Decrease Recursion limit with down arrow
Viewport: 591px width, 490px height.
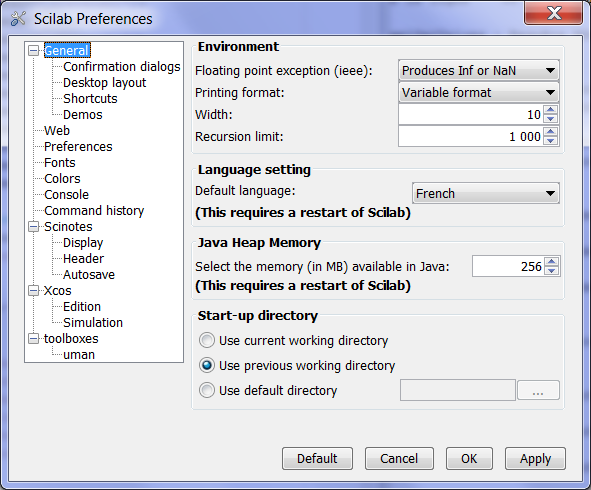pyautogui.click(x=551, y=141)
